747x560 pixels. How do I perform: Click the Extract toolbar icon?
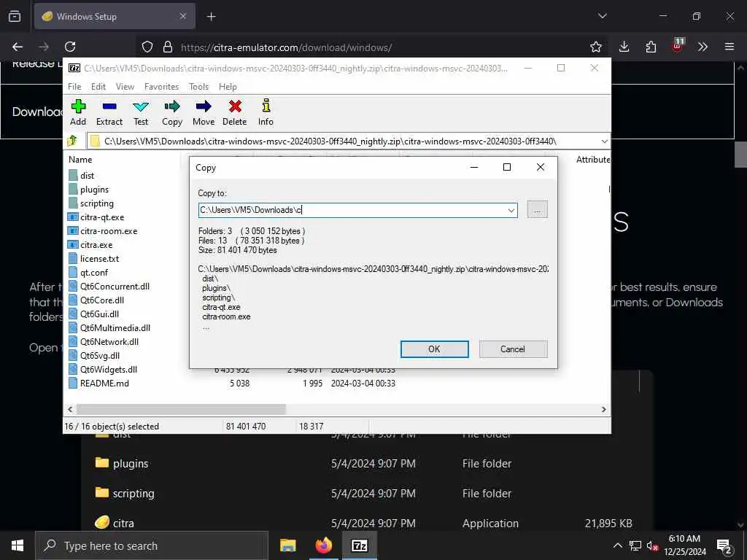tap(109, 112)
